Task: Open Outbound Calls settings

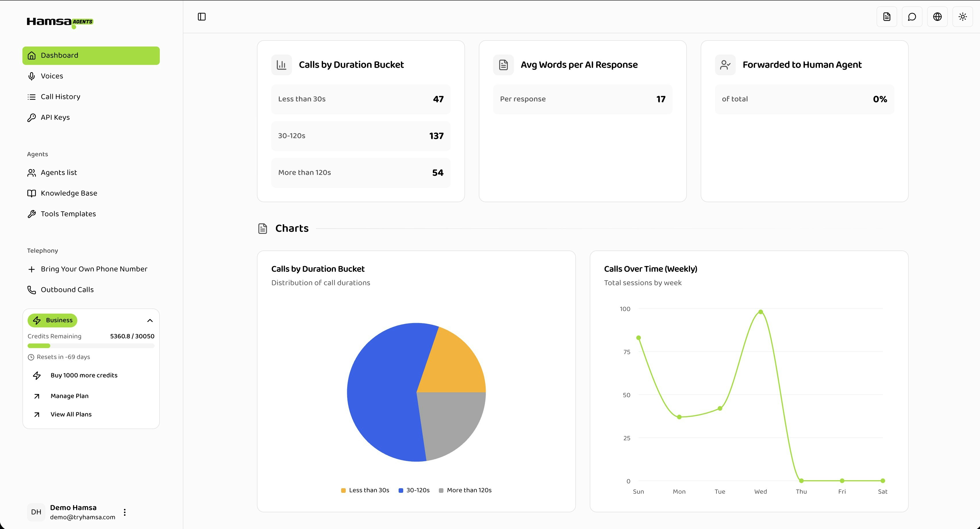Action: 67,289
